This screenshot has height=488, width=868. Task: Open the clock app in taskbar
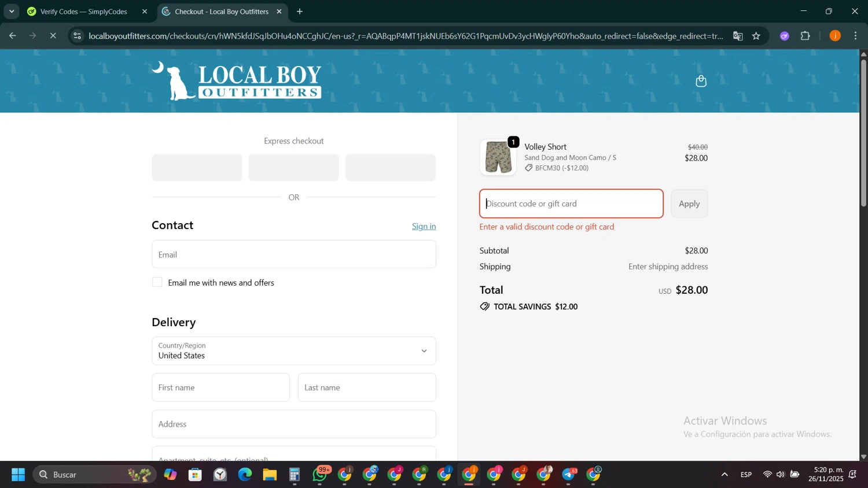point(220,475)
